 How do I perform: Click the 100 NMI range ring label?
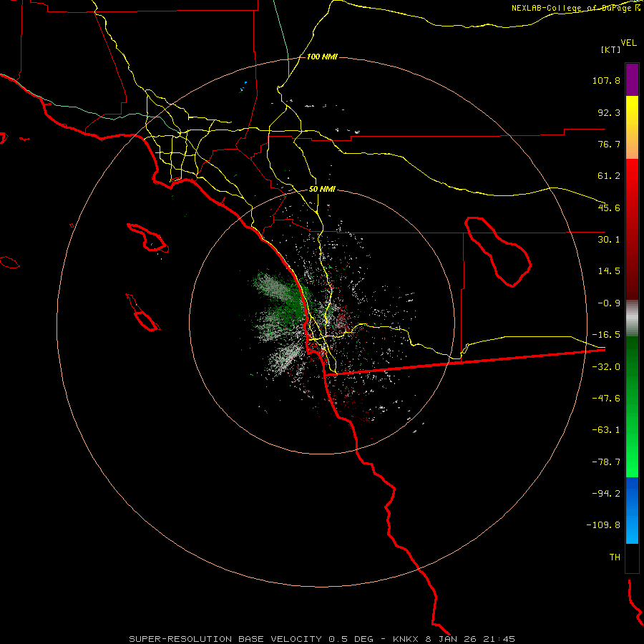tap(322, 57)
